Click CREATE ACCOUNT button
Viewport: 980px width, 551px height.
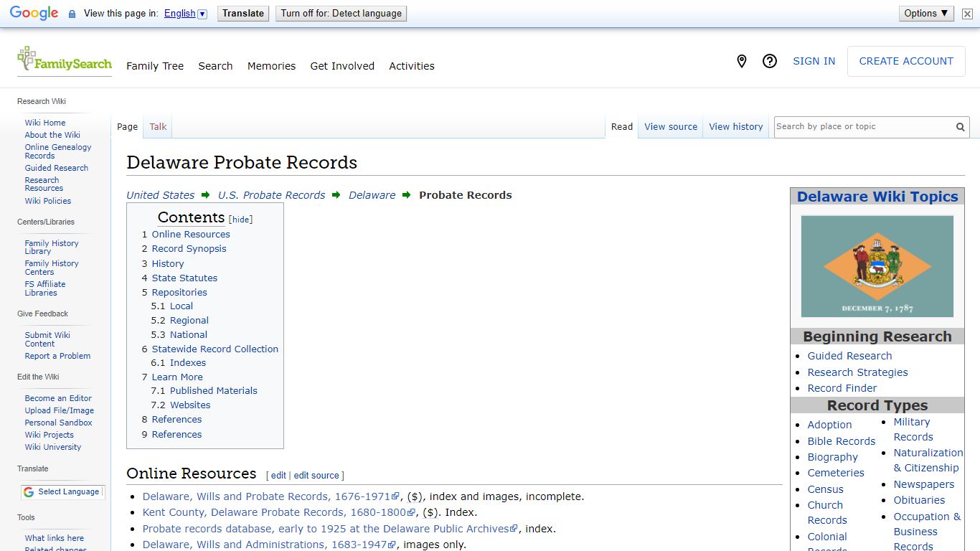(x=906, y=62)
